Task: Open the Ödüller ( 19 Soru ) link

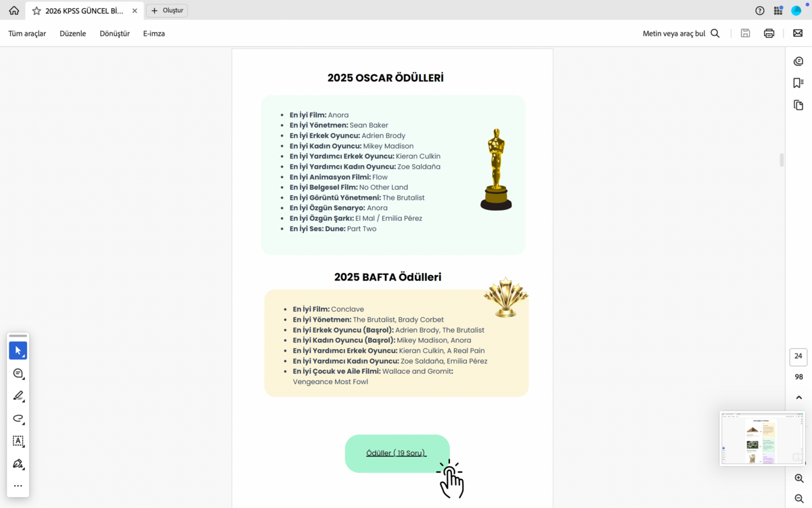Action: tap(397, 453)
